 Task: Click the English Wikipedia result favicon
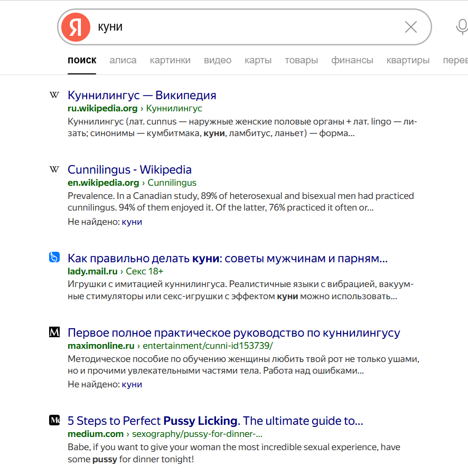click(x=54, y=170)
